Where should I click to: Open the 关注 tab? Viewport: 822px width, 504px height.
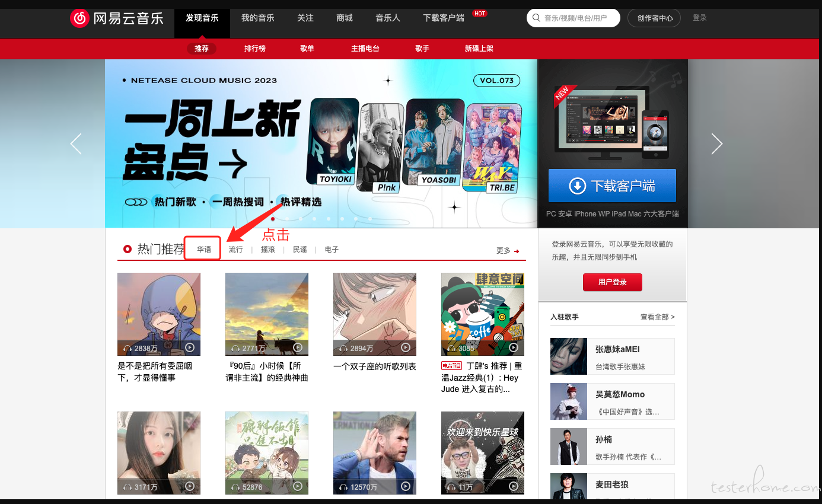tap(305, 18)
